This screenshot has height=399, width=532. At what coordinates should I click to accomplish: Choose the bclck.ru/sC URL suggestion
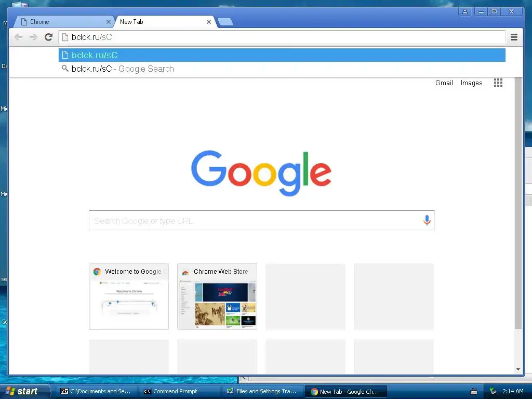pyautogui.click(x=282, y=55)
